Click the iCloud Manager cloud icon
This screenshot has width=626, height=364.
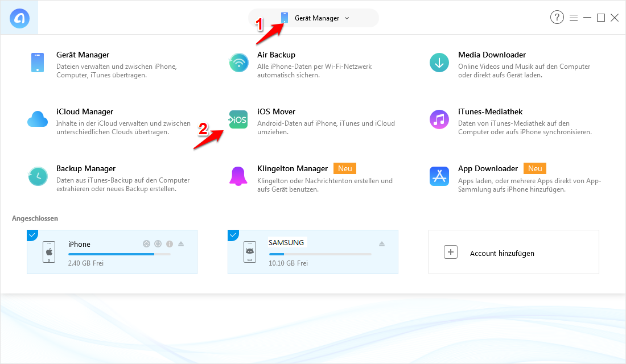click(38, 119)
